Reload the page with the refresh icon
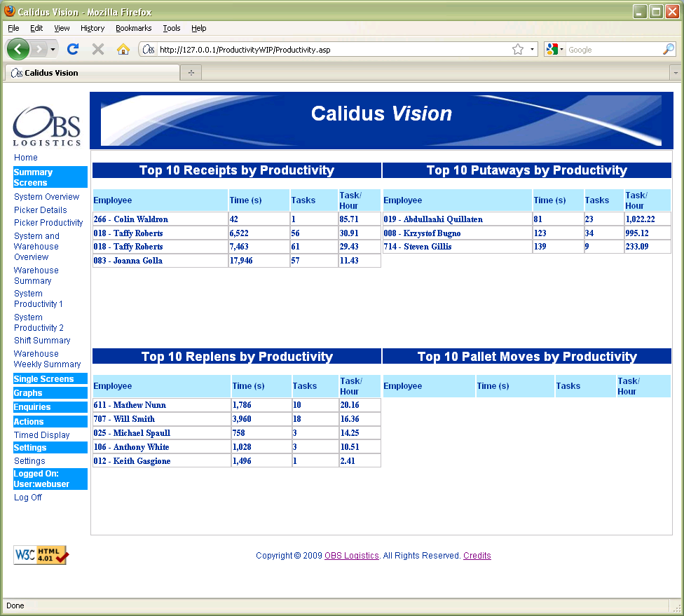 click(x=73, y=49)
